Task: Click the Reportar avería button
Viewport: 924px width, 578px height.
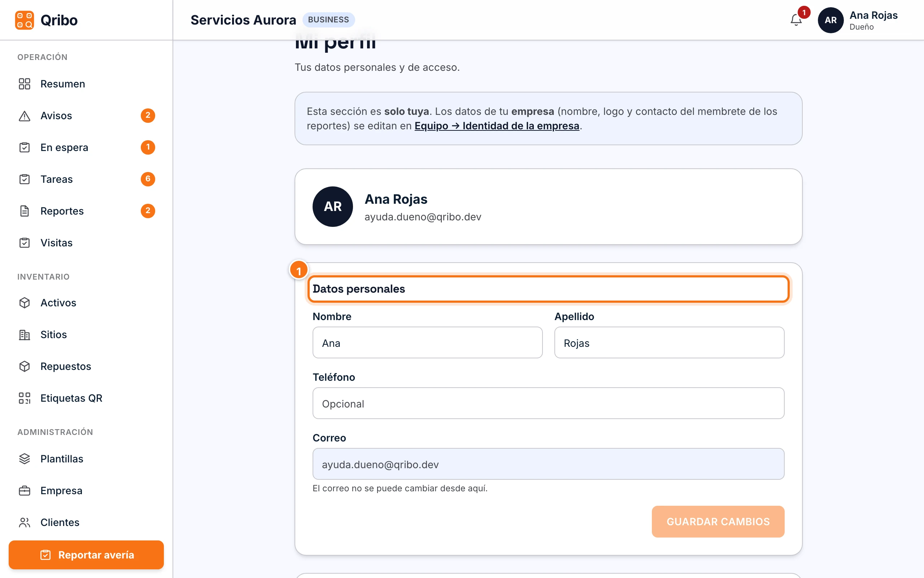Action: click(x=86, y=555)
